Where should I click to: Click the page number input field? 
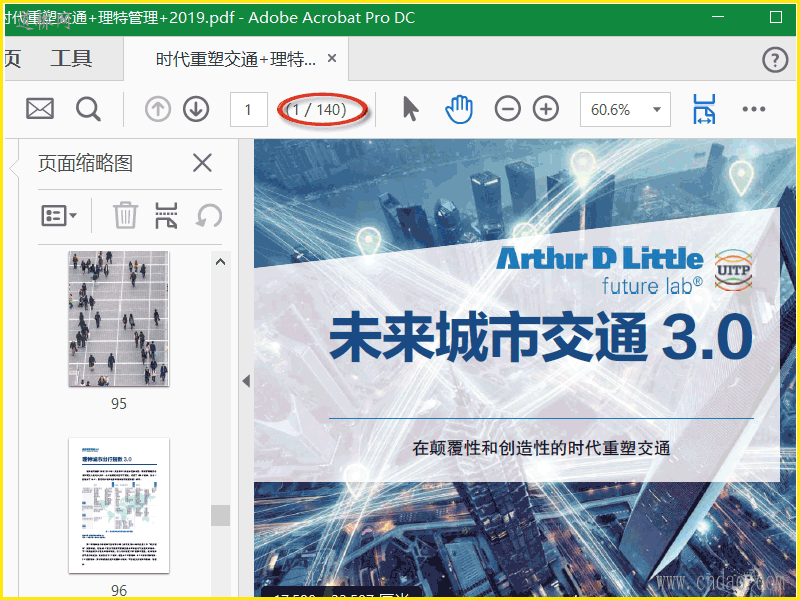[248, 109]
